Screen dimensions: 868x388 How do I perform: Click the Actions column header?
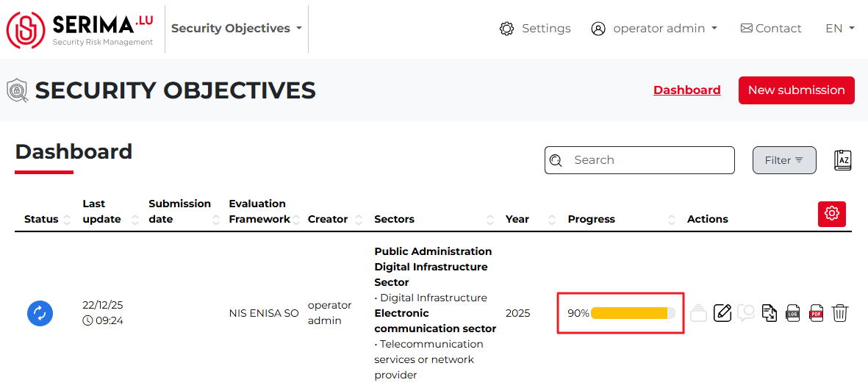(x=708, y=219)
